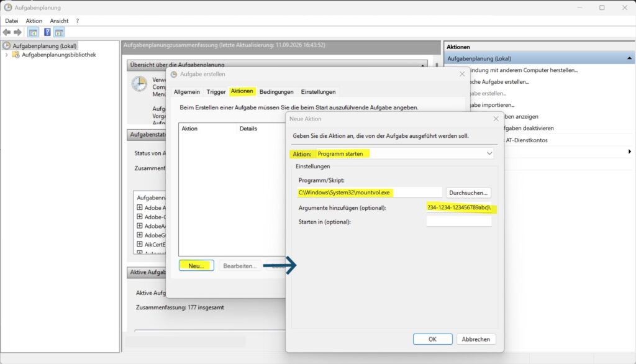Close the Aufgabe erstellen dialog
This screenshot has height=364, width=636.
click(x=462, y=74)
